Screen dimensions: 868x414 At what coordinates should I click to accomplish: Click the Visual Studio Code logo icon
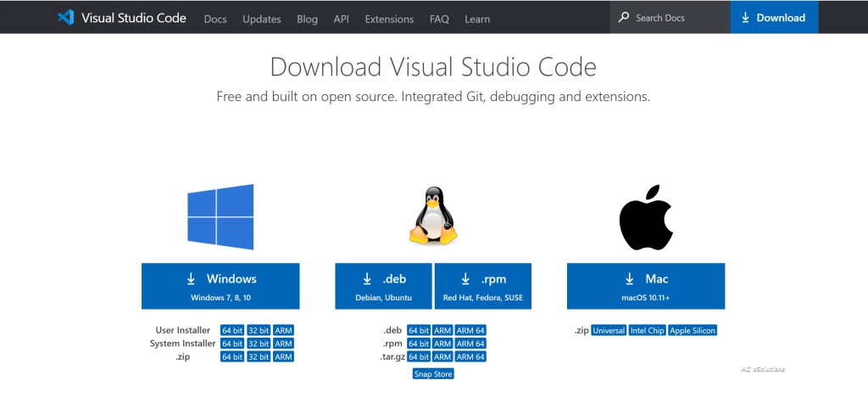pyautogui.click(x=65, y=18)
